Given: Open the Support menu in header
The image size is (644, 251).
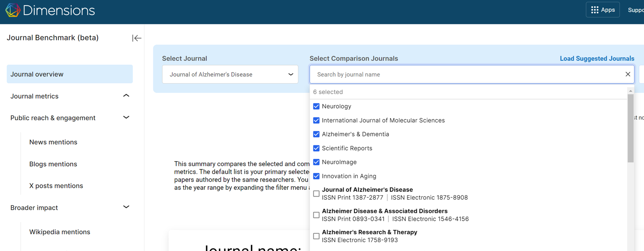Looking at the screenshot, I should point(636,10).
